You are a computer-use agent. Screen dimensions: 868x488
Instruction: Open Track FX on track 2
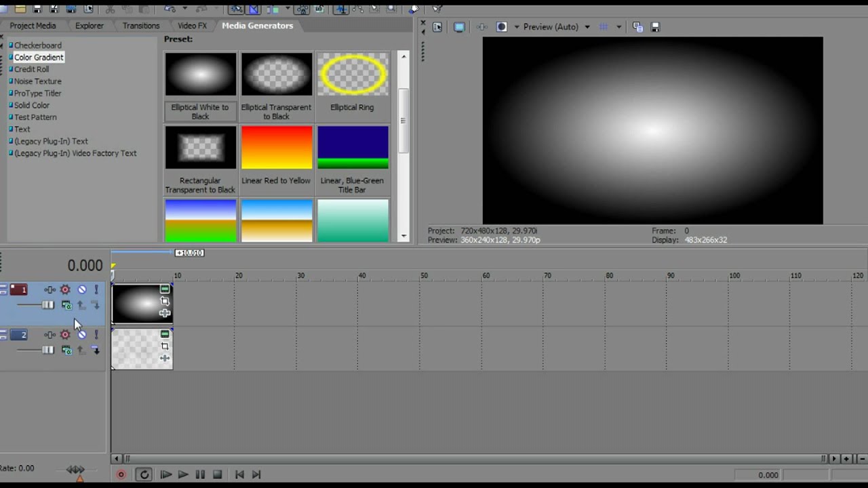(x=50, y=335)
